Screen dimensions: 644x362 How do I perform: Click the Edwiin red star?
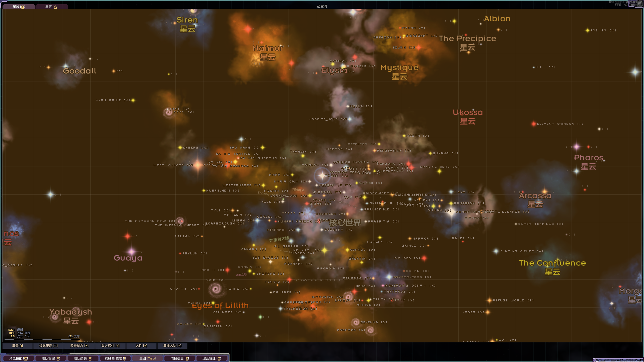(x=419, y=47)
